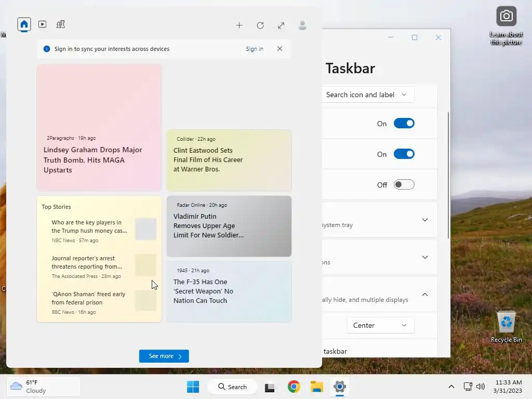Open File Explorer from the taskbar

(316, 387)
